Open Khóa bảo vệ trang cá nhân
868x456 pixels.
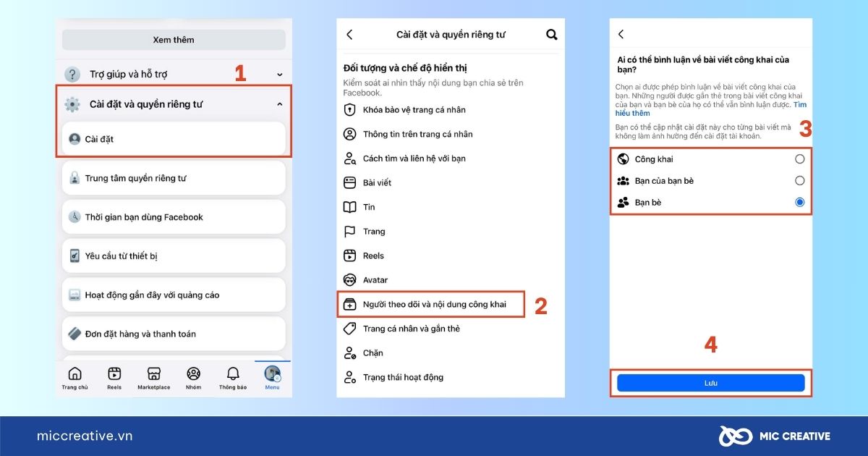pos(449,110)
